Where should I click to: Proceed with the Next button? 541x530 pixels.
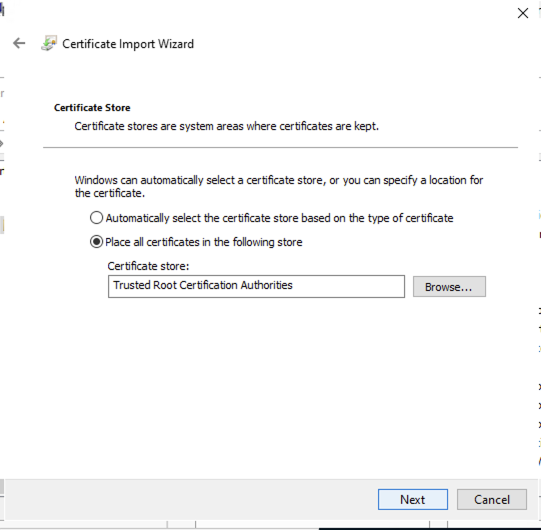tap(413, 499)
